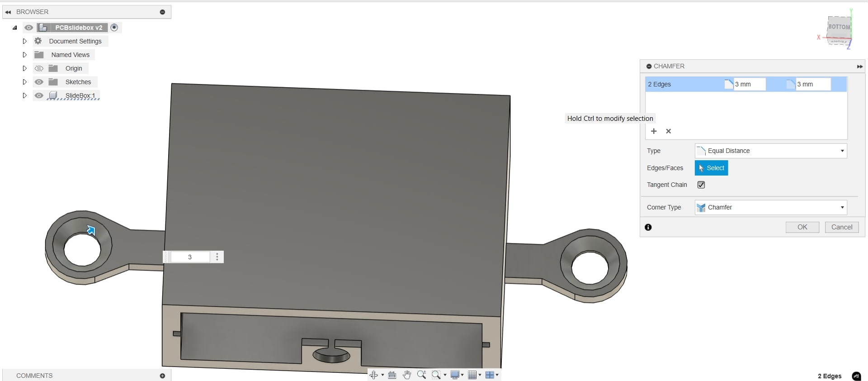Screen dimensions: 868x381
Task: Open Grid and Snaps settings icon
Action: pos(472,375)
